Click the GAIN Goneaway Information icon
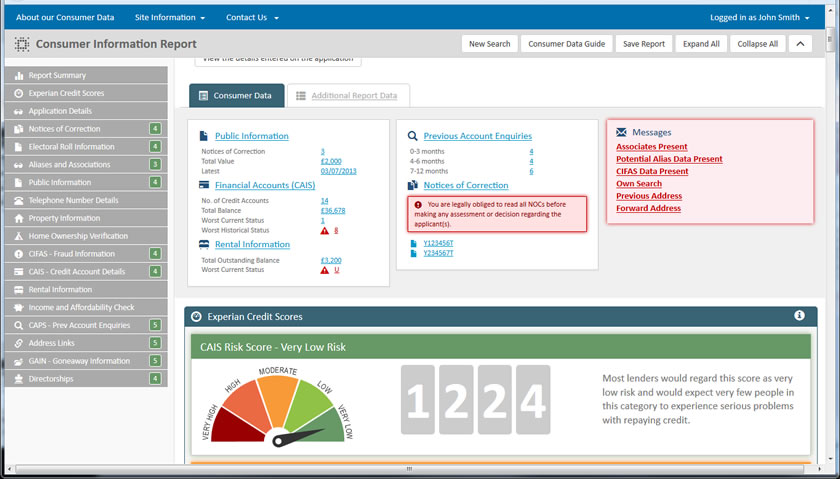Image resolution: width=840 pixels, height=479 pixels. tap(19, 361)
